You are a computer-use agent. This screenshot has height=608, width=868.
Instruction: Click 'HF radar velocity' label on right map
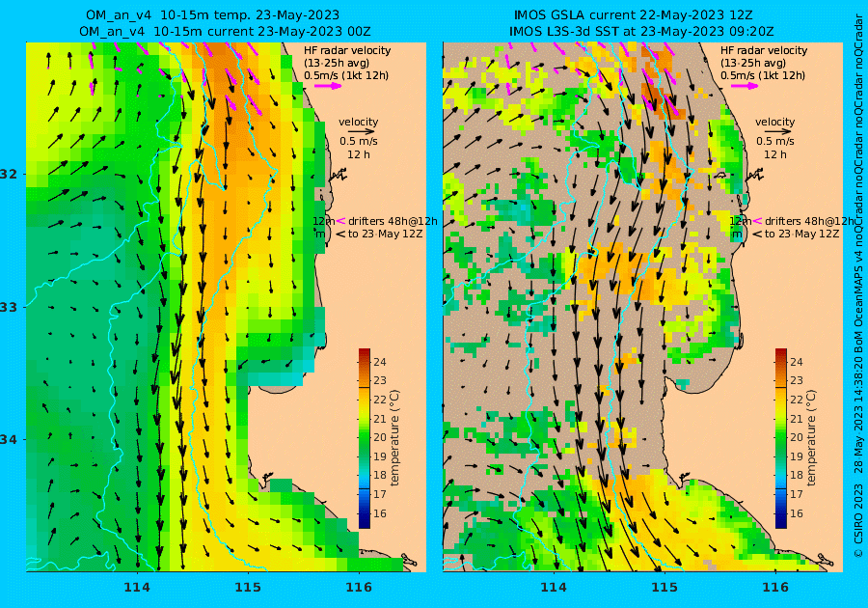pyautogui.click(x=764, y=50)
